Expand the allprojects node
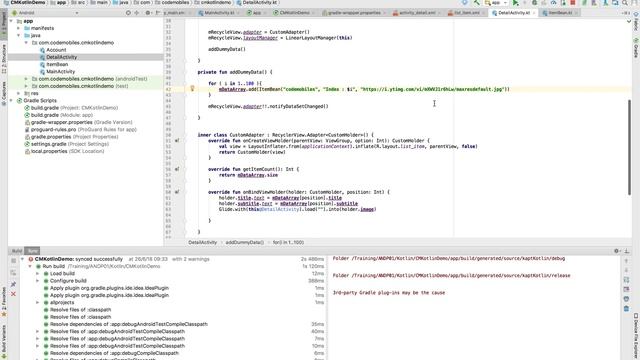The height and width of the screenshot is (360, 640). tap(38, 302)
